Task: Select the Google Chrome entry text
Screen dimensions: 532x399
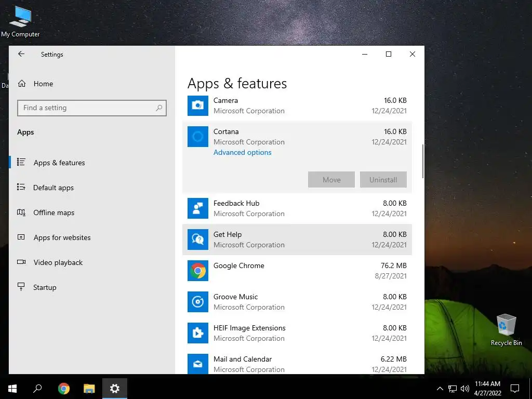Action: pos(239,265)
